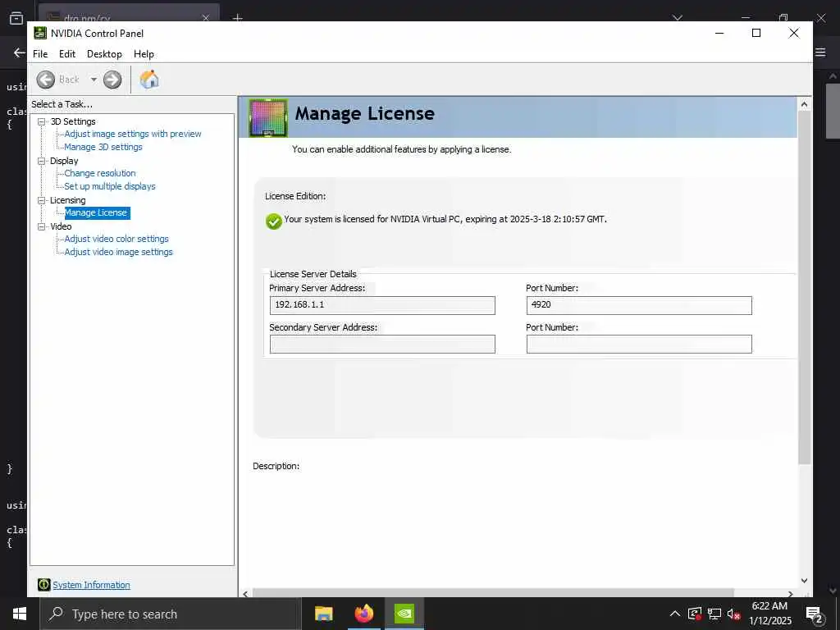The image size is (840, 630).
Task: Show hidden tray icons chevron
Action: tap(675, 614)
